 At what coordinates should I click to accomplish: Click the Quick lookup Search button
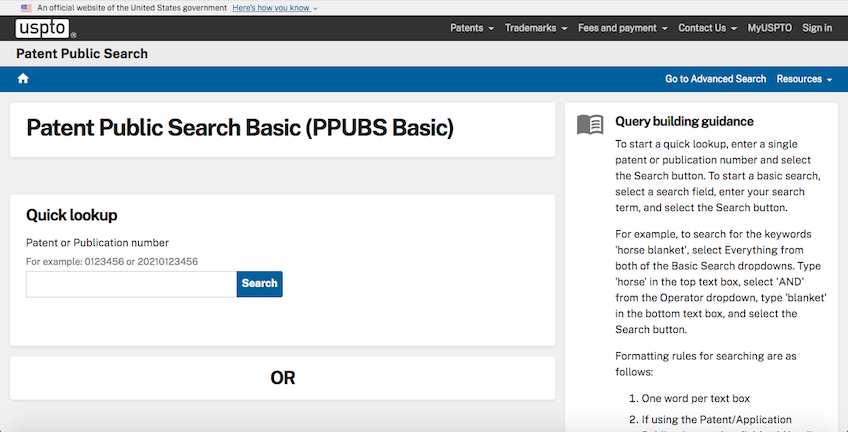tap(260, 284)
